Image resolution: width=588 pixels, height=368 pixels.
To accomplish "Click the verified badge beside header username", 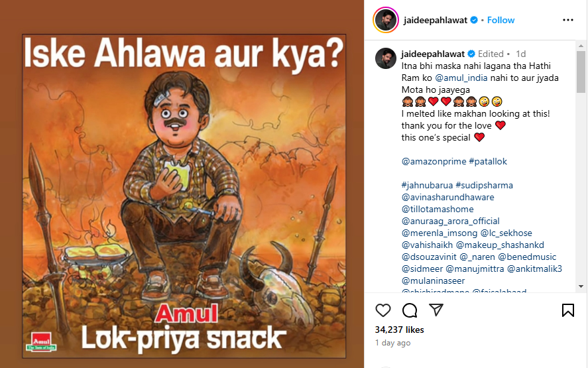I will point(474,20).
